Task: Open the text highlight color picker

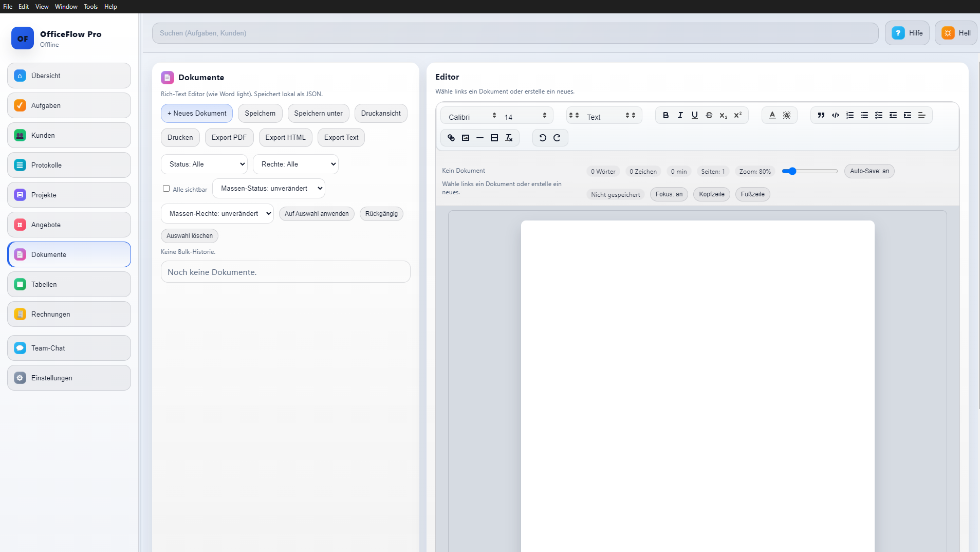Action: (x=786, y=115)
